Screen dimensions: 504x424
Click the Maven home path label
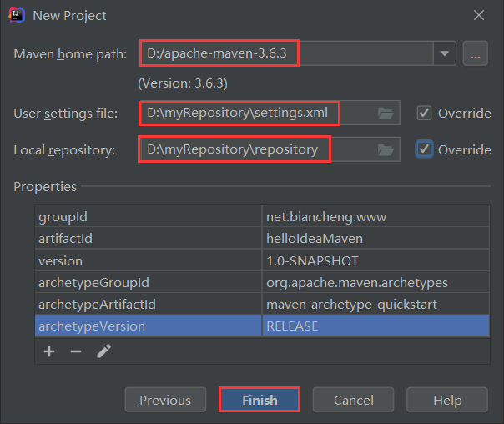pyautogui.click(x=70, y=54)
